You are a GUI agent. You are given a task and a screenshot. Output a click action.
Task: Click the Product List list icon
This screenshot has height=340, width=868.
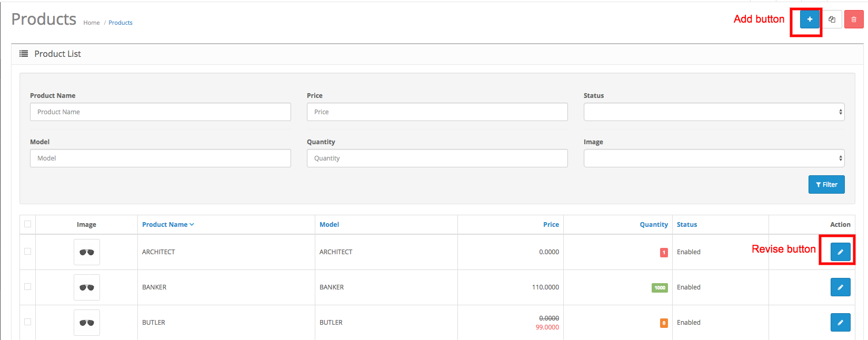(24, 54)
